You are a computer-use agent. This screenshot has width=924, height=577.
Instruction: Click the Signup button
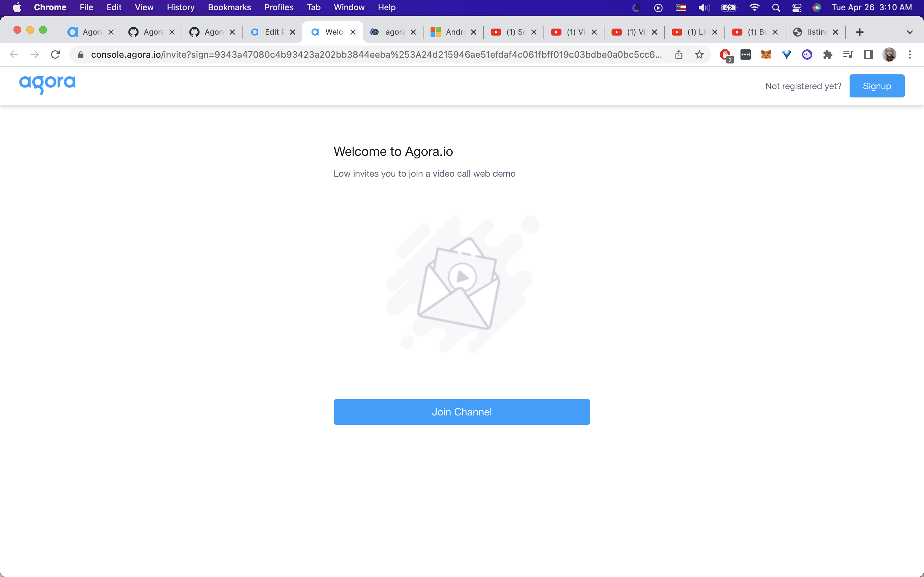(877, 86)
